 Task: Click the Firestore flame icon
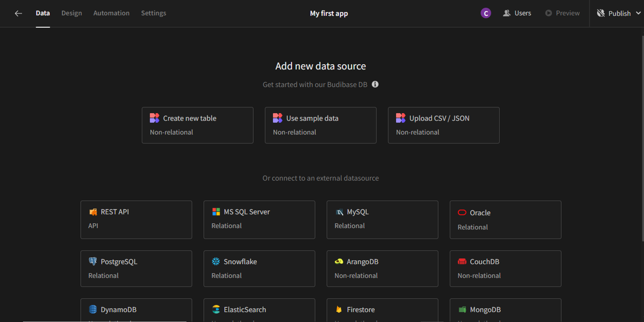(339, 309)
